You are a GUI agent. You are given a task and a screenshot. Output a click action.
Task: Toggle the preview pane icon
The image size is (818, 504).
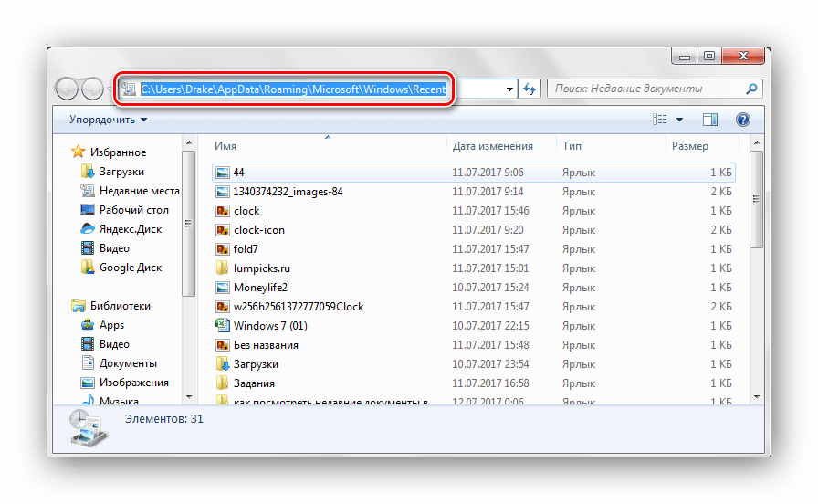point(710,120)
